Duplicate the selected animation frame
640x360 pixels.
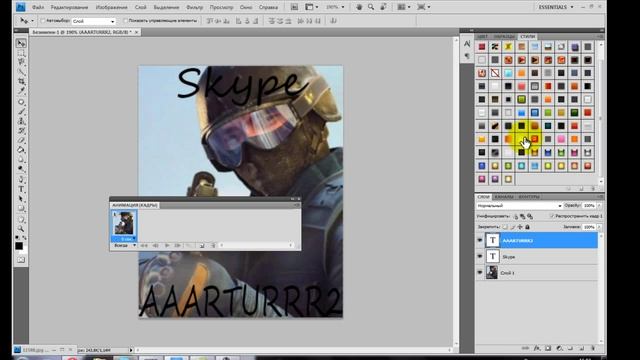click(202, 245)
